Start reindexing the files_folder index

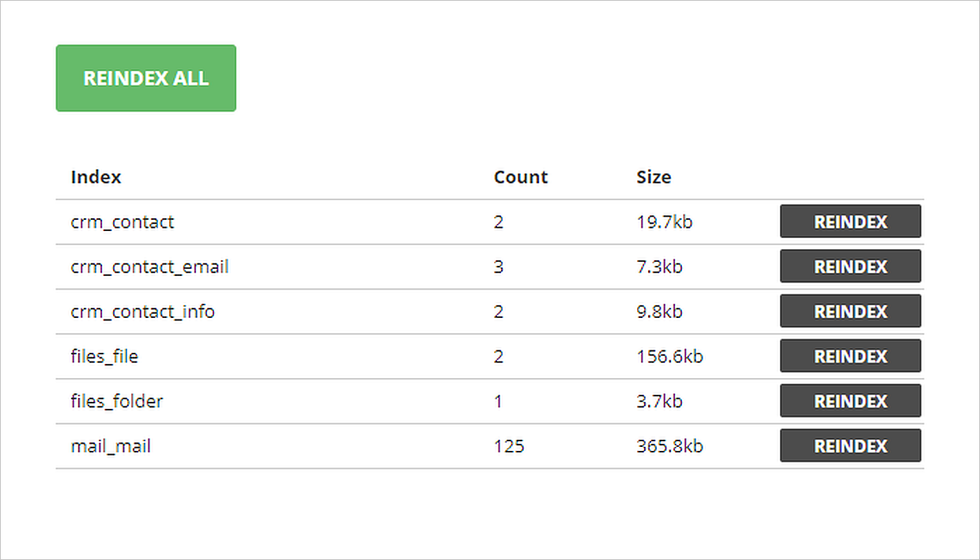(x=850, y=401)
